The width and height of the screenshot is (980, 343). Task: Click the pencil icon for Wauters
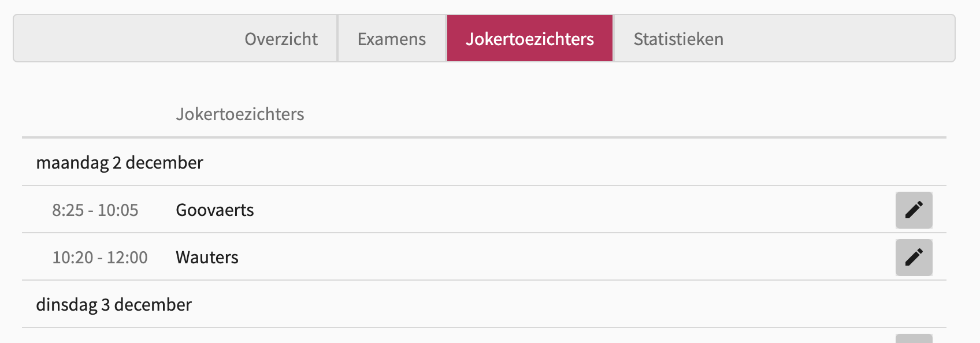(914, 258)
